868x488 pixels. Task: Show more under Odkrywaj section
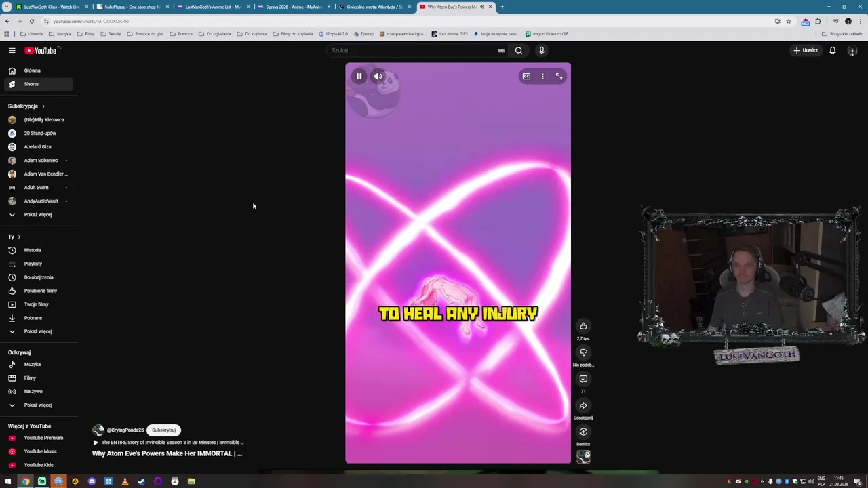coord(38,405)
